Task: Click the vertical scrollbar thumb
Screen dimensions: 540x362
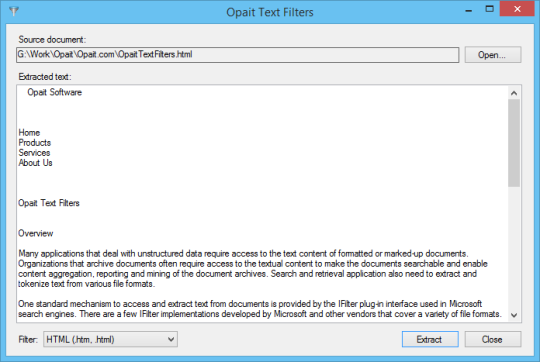Action: (x=514, y=143)
